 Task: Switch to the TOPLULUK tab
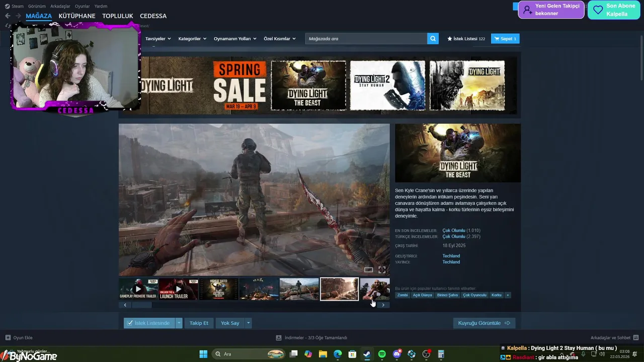pos(118,16)
